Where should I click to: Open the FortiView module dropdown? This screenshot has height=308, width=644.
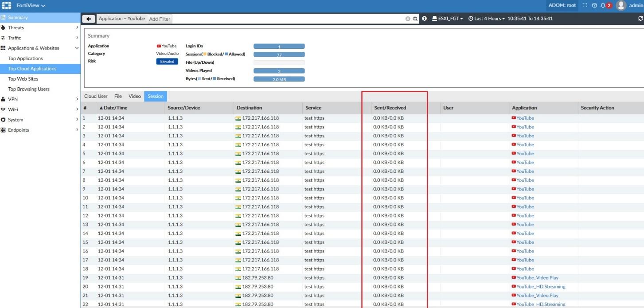[31, 5]
